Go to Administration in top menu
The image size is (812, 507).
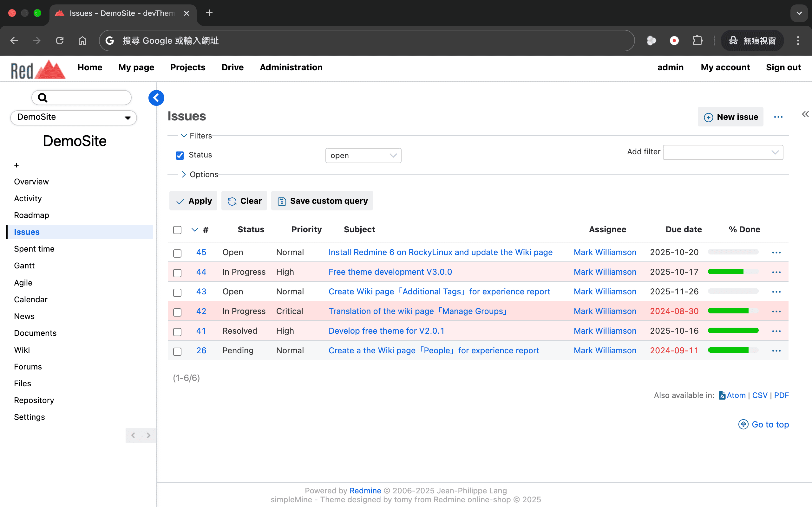[291, 67]
